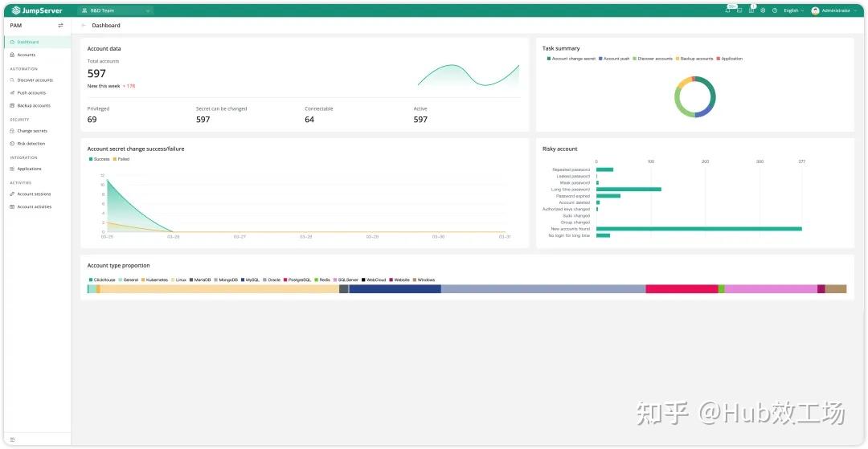
Task: Toggle Account push legend in Task summary
Action: pos(614,59)
